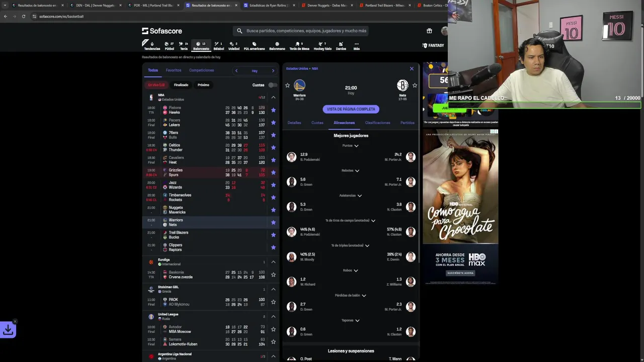Image resolution: width=644 pixels, height=362 pixels.
Task: Open B. Podziemski's points leader avatar
Action: click(x=291, y=157)
